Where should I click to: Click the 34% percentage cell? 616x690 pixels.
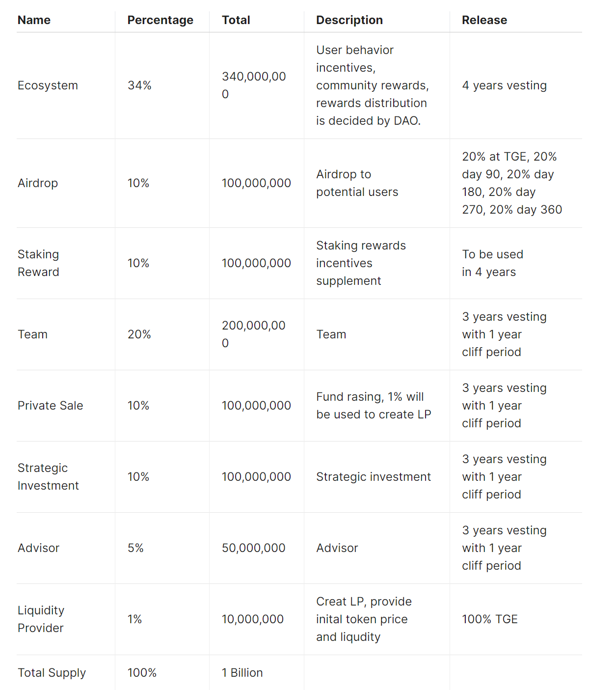139,85
